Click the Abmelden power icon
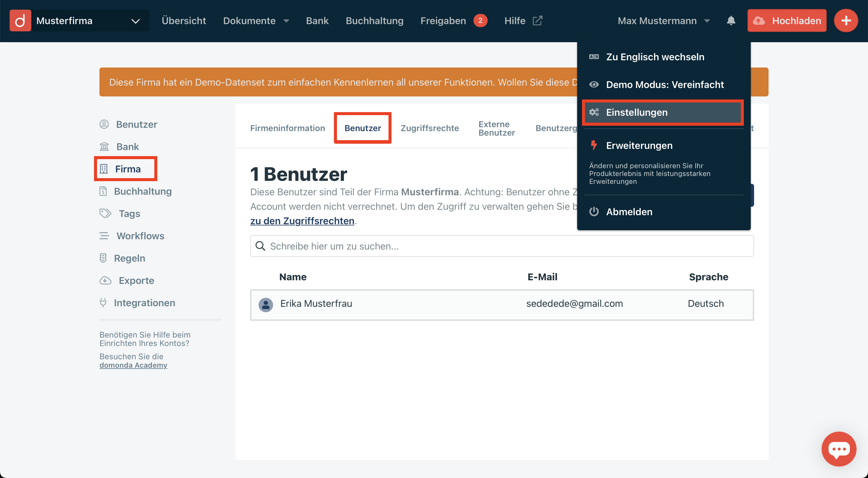868x478 pixels. pyautogui.click(x=594, y=212)
